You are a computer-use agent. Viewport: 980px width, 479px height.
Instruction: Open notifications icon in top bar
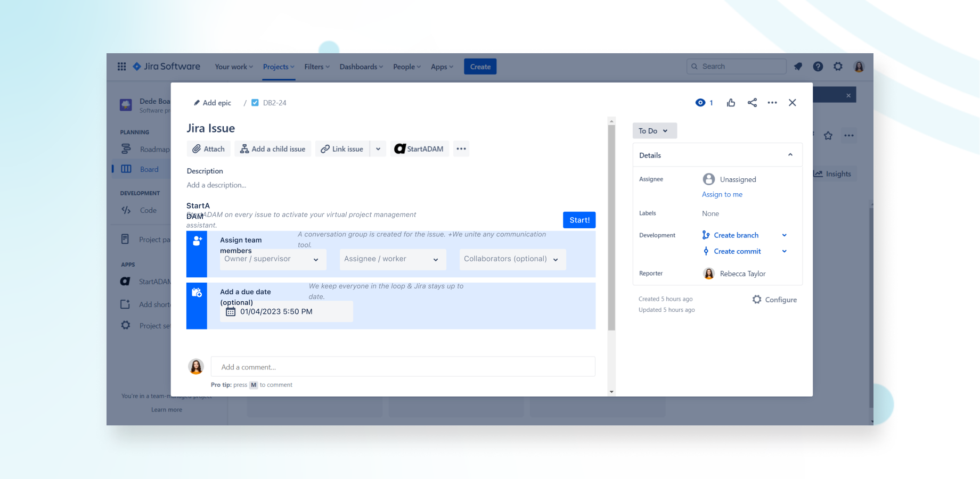coord(798,67)
